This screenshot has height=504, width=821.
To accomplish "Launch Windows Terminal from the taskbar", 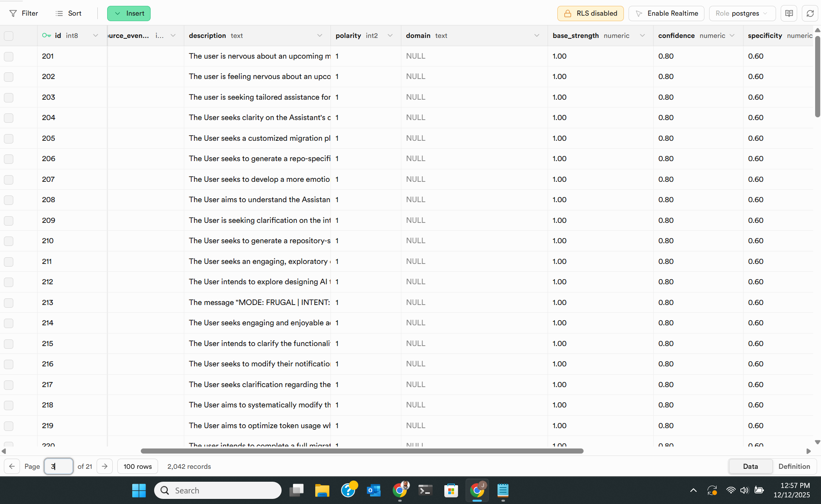I will pos(425,490).
